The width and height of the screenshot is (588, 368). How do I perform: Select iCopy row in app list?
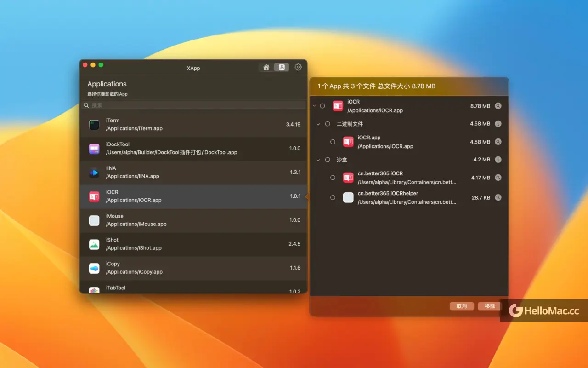pyautogui.click(x=193, y=268)
